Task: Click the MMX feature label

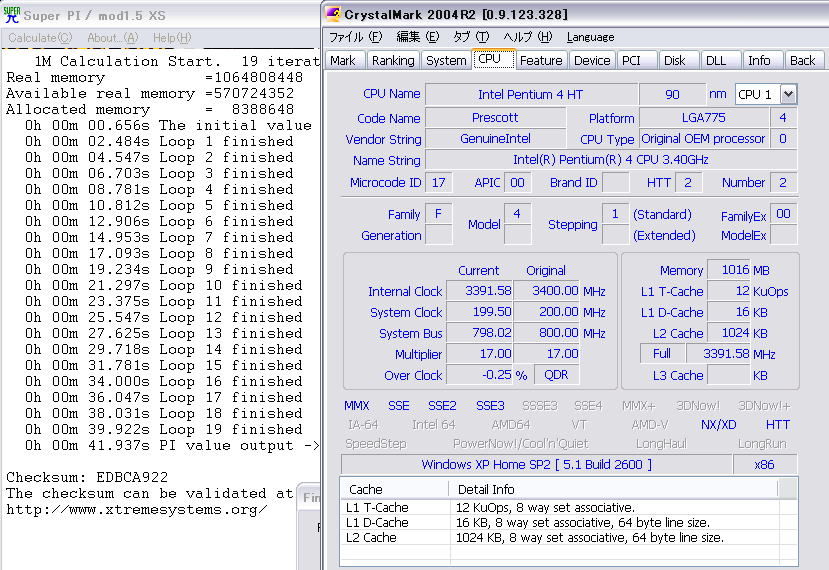Action: pos(357,406)
